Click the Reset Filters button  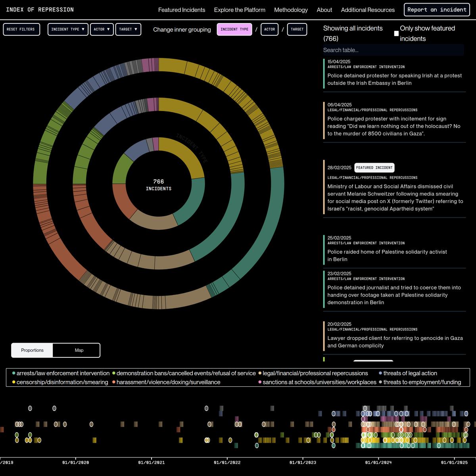(21, 29)
